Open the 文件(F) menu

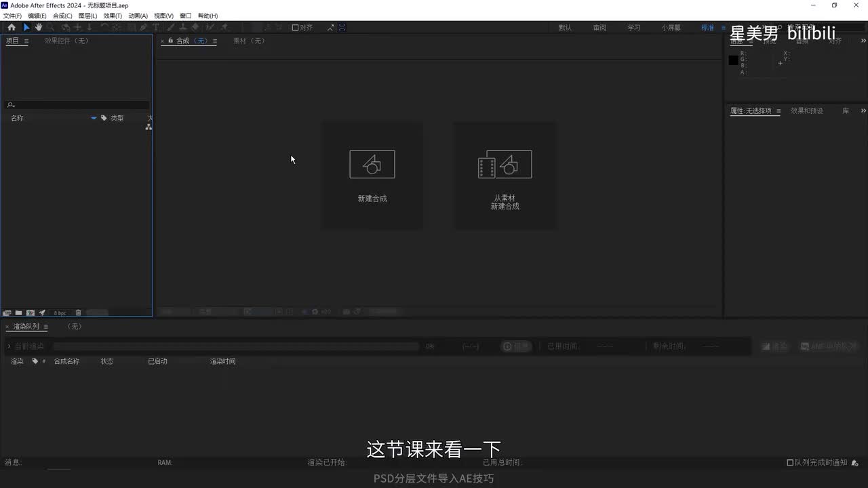click(x=12, y=16)
